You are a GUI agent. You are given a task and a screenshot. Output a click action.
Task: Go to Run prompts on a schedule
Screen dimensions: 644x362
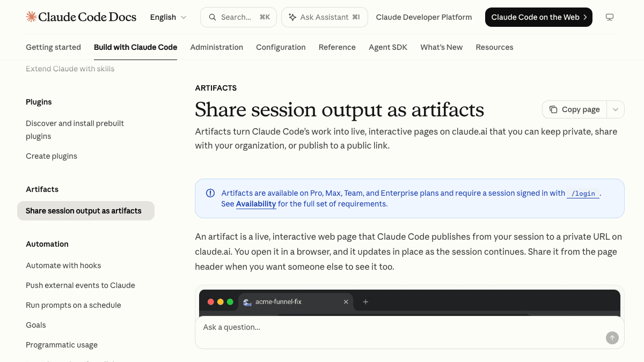click(74, 305)
